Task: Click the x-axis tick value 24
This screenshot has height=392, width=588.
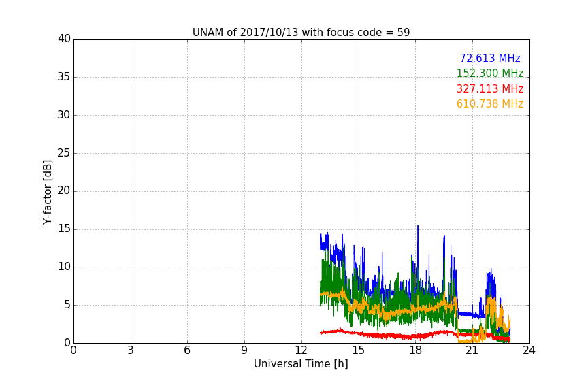Action: [x=529, y=350]
